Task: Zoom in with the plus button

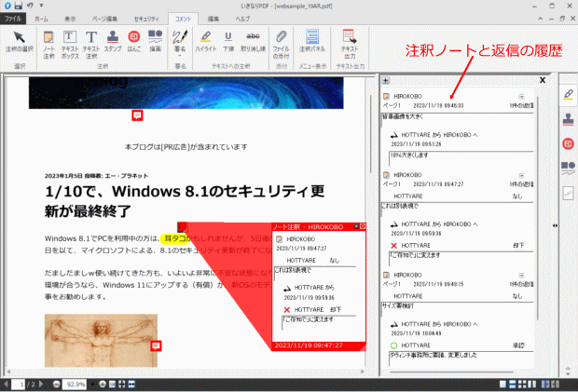Action: click(x=103, y=385)
